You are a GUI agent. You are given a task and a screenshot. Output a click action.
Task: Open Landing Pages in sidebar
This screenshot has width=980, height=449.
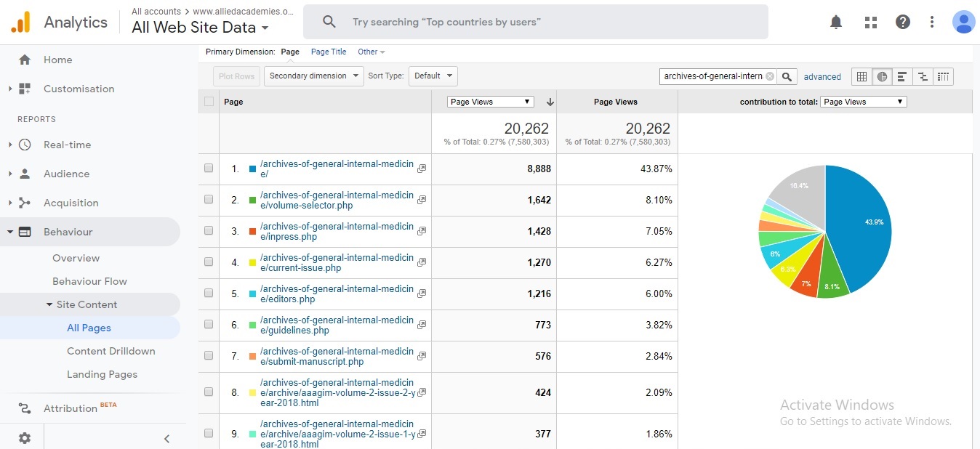[x=102, y=374]
